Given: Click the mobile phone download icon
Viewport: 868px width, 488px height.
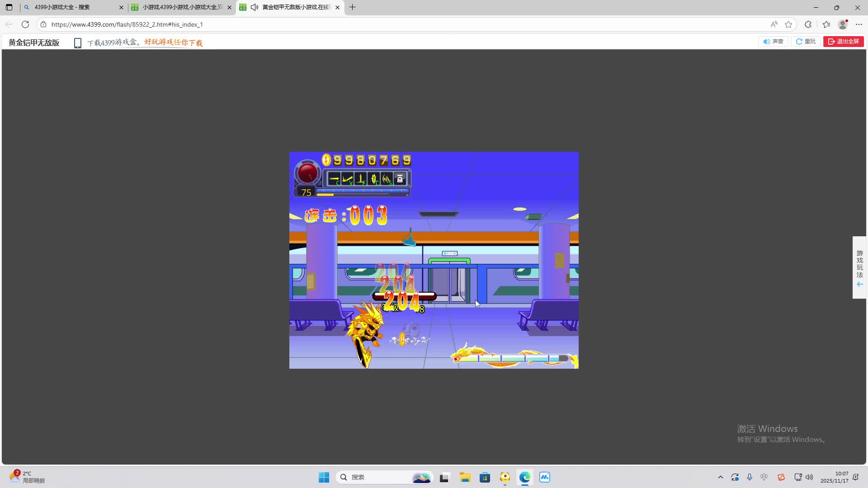Looking at the screenshot, I should click(77, 43).
